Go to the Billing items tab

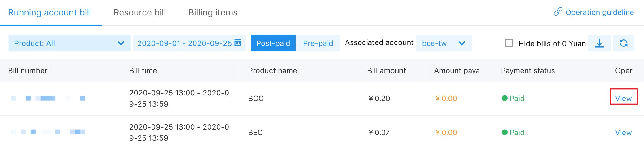pos(213,12)
